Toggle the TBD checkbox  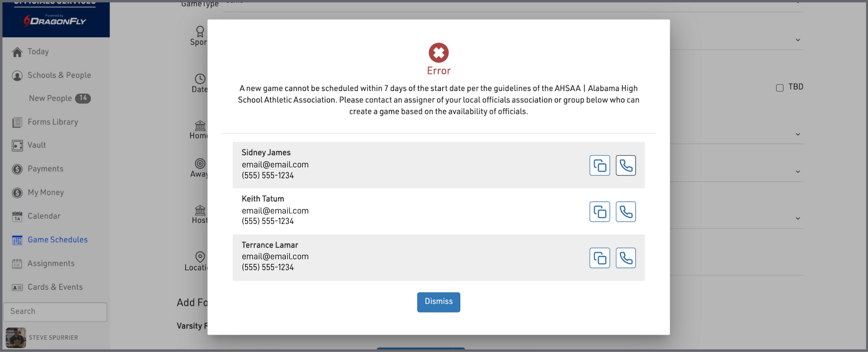tap(780, 88)
